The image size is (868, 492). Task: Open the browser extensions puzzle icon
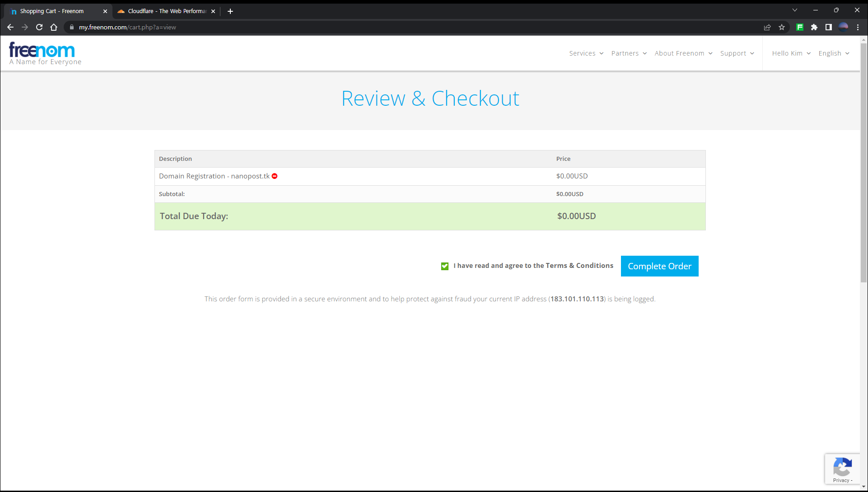pyautogui.click(x=814, y=27)
